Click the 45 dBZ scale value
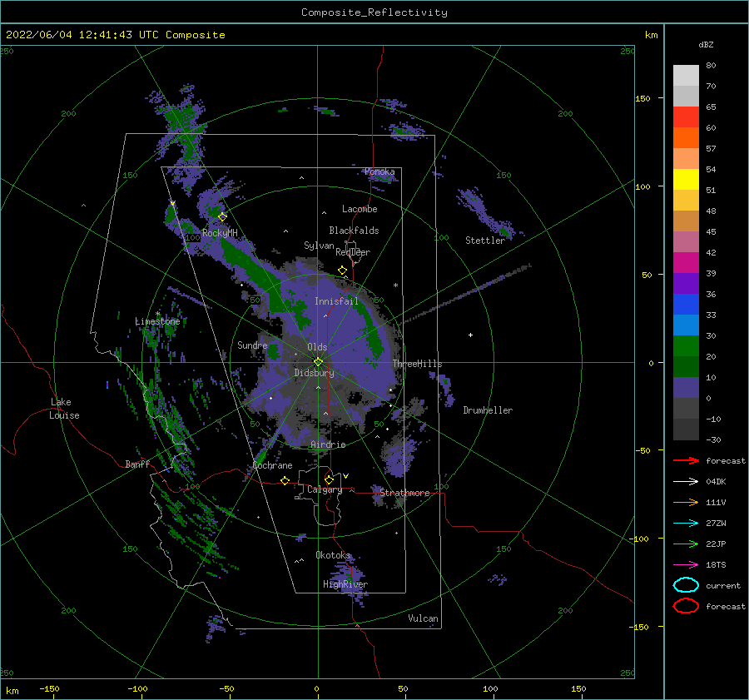This screenshot has height=700, width=749. [711, 231]
